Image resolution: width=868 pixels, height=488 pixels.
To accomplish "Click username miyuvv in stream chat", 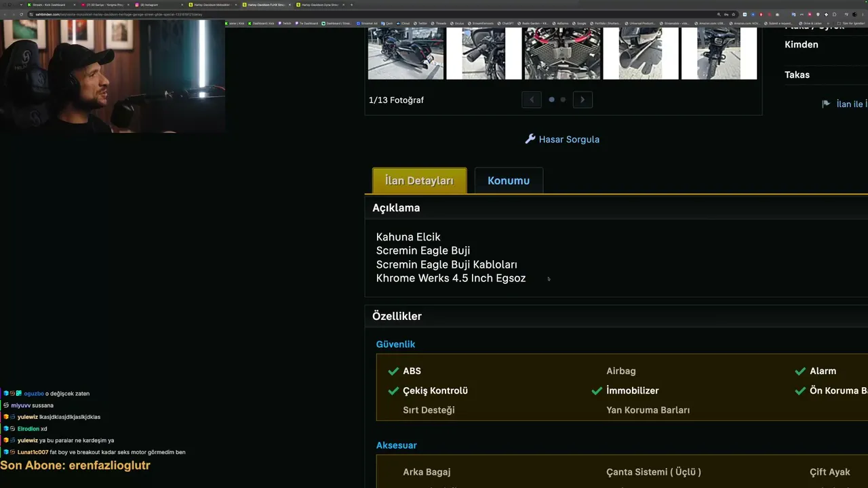I will coord(21,405).
